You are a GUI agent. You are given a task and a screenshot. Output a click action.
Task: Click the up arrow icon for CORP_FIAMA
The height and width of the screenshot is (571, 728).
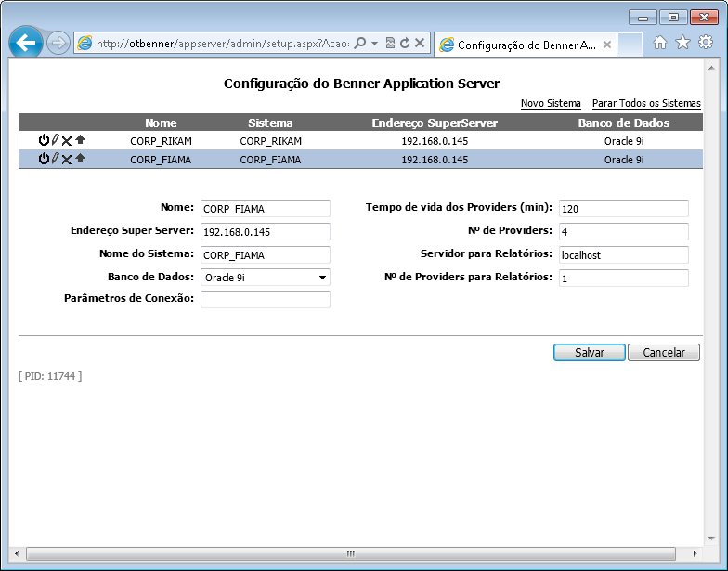click(80, 158)
